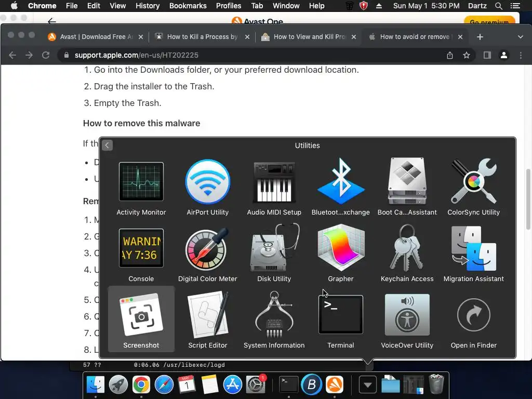Click the page vertical scrollbar

(x=528, y=199)
